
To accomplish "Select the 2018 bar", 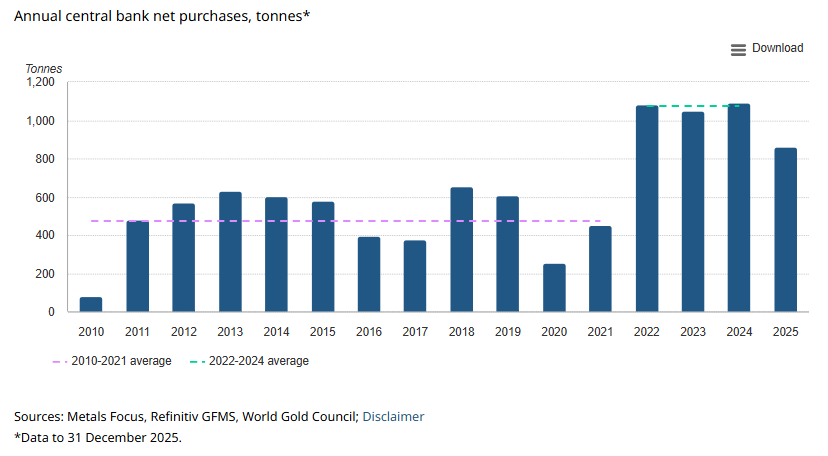I will (x=462, y=250).
